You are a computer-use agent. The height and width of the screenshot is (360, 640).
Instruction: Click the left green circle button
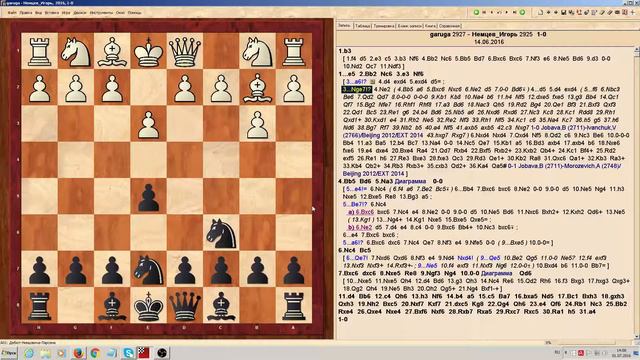click(x=476, y=12)
